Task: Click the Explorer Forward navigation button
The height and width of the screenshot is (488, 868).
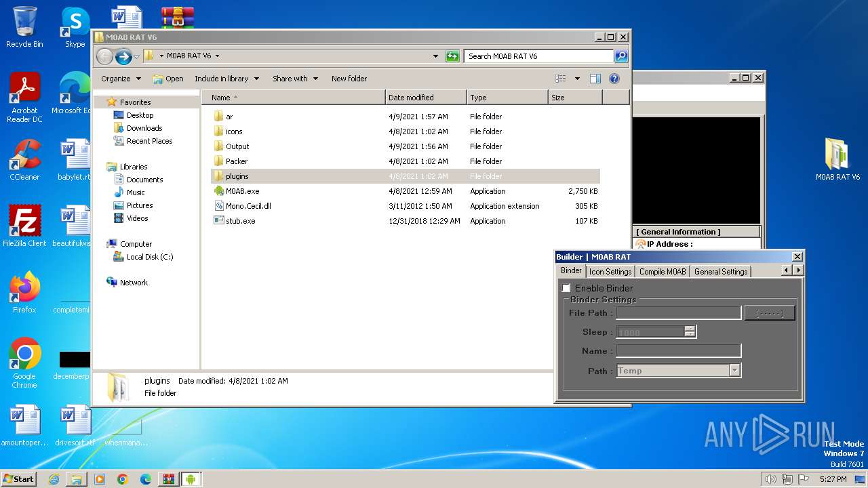Action: 123,56
